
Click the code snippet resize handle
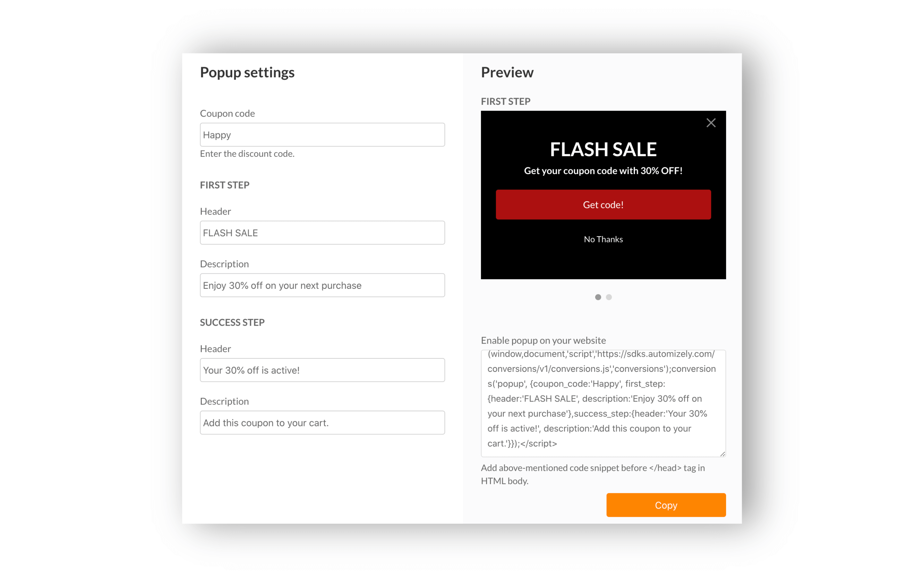723,453
